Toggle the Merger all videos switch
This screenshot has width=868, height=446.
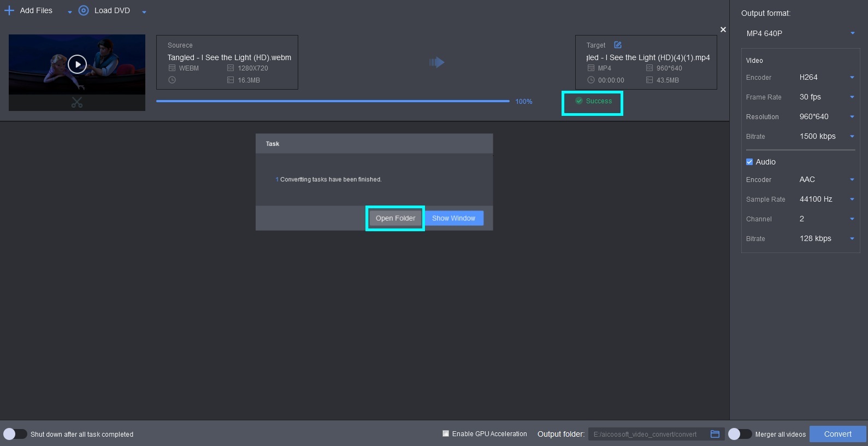[740, 434]
